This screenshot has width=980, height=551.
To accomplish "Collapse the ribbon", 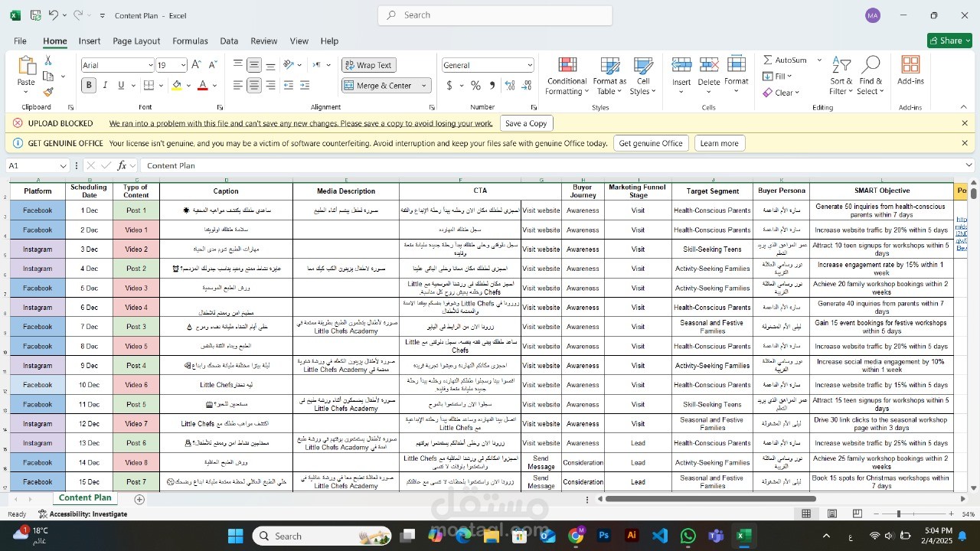I will (964, 107).
